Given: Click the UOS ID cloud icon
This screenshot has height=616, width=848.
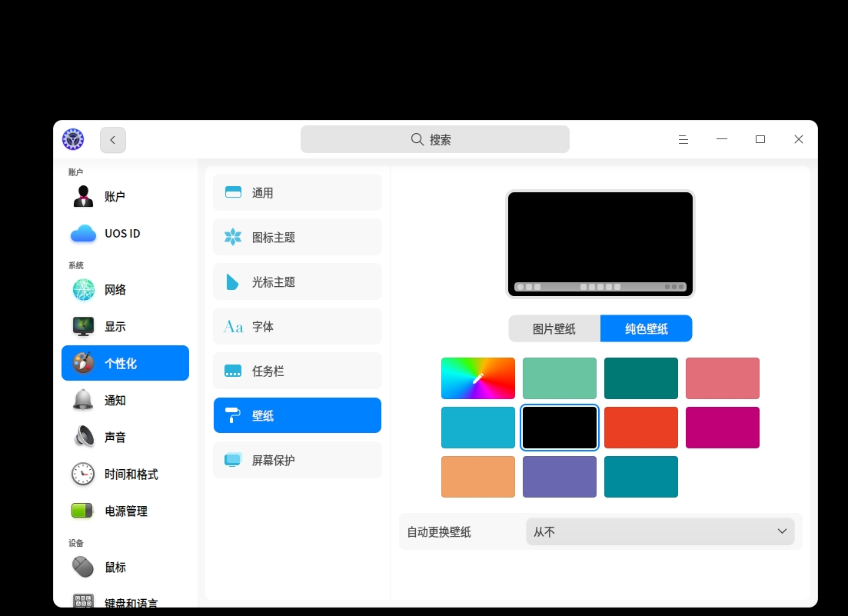Looking at the screenshot, I should pos(83,234).
